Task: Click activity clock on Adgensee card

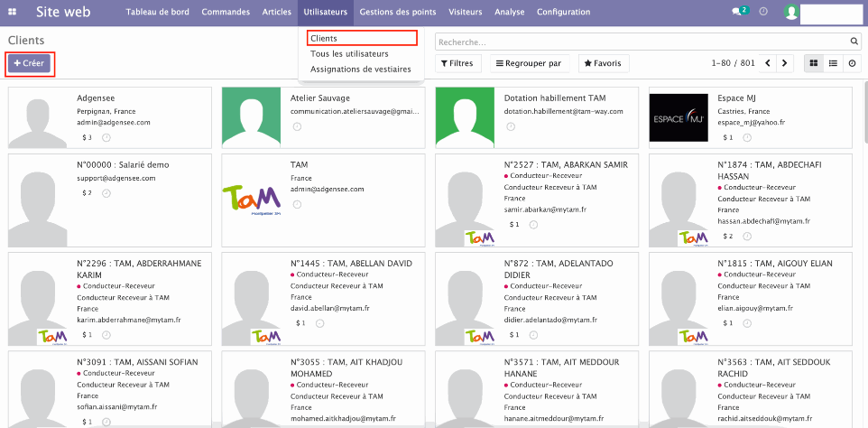Action: click(x=106, y=137)
